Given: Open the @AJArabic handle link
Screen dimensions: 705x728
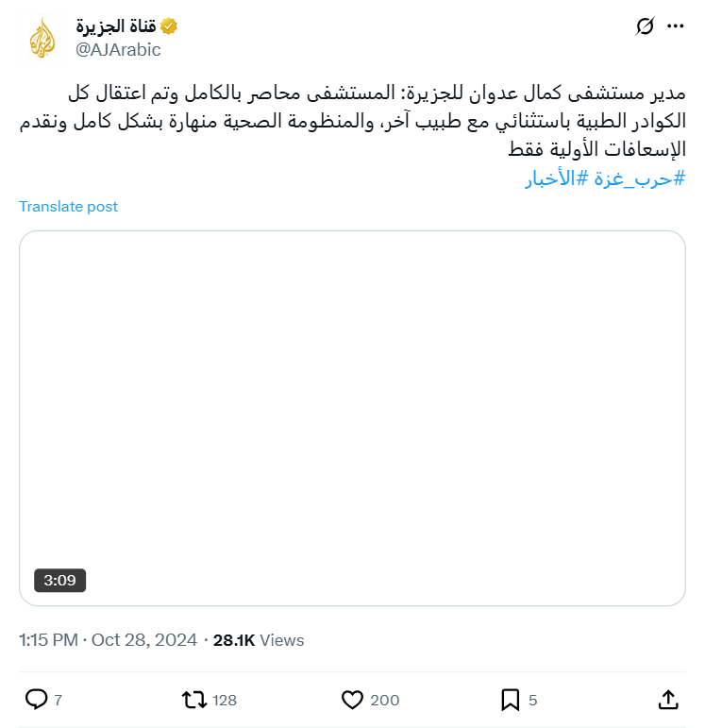Looking at the screenshot, I should (118, 50).
